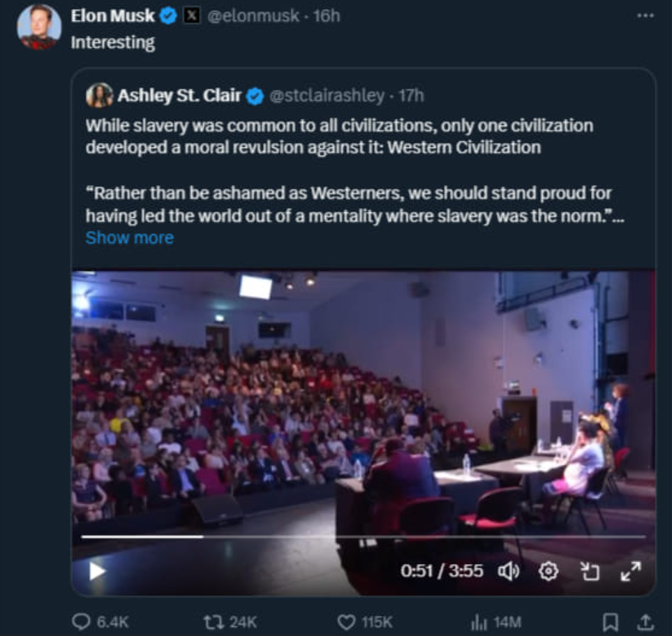Click Elon Musk's profile avatar
Viewport: 672px width, 636px height.
point(38,26)
